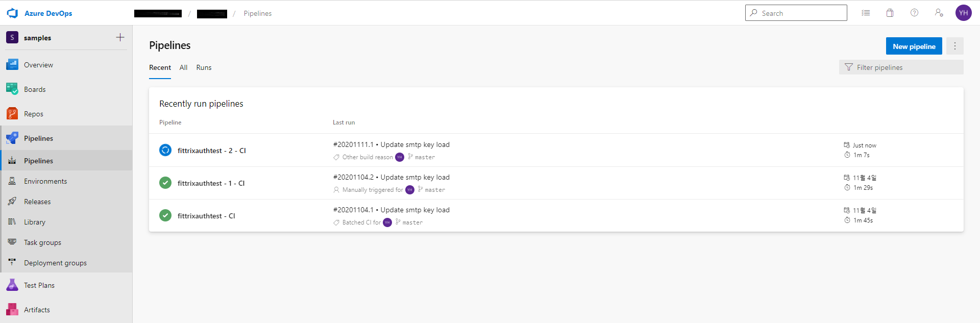Click the plus icon beside samples project

(x=120, y=37)
